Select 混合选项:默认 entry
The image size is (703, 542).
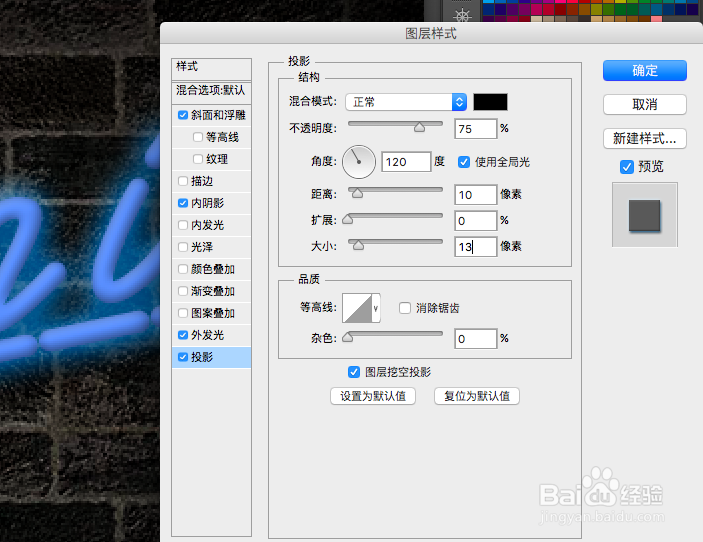[211, 91]
